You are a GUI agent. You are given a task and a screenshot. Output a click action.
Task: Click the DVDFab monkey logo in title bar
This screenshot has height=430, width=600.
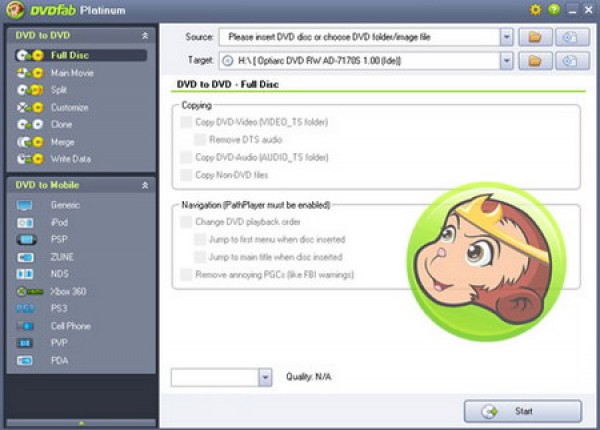click(x=15, y=10)
